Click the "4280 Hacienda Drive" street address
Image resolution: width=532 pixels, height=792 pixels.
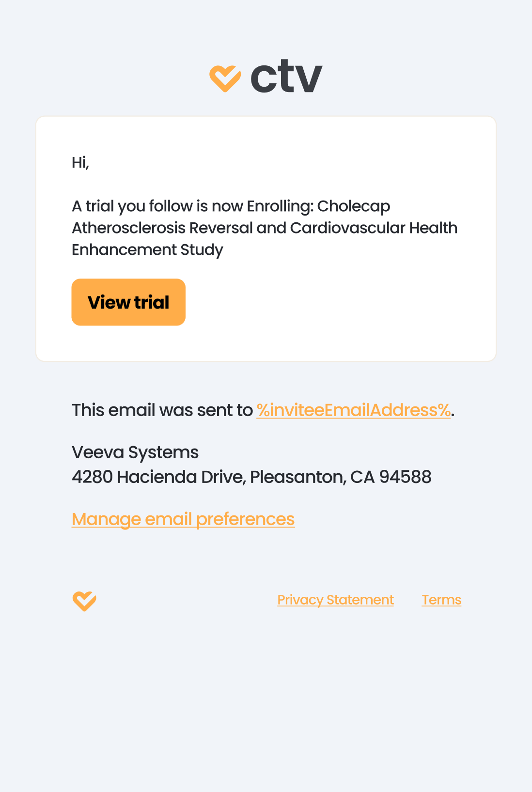click(158, 477)
